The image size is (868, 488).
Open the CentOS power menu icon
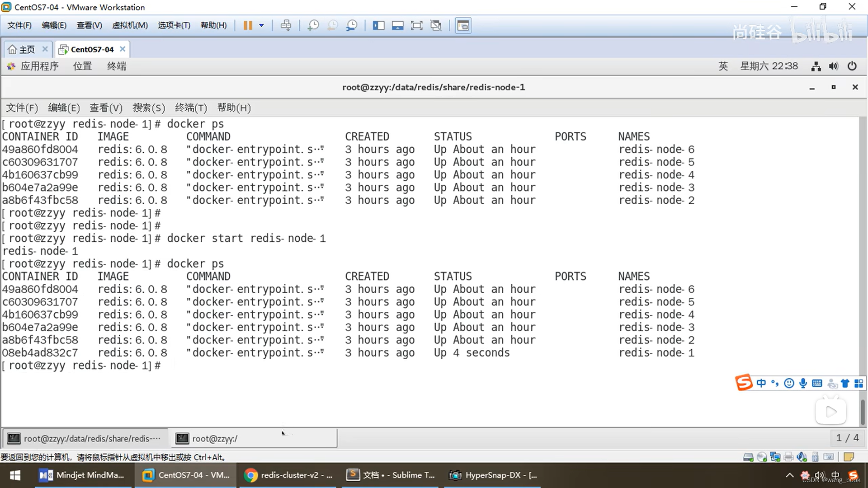point(852,66)
